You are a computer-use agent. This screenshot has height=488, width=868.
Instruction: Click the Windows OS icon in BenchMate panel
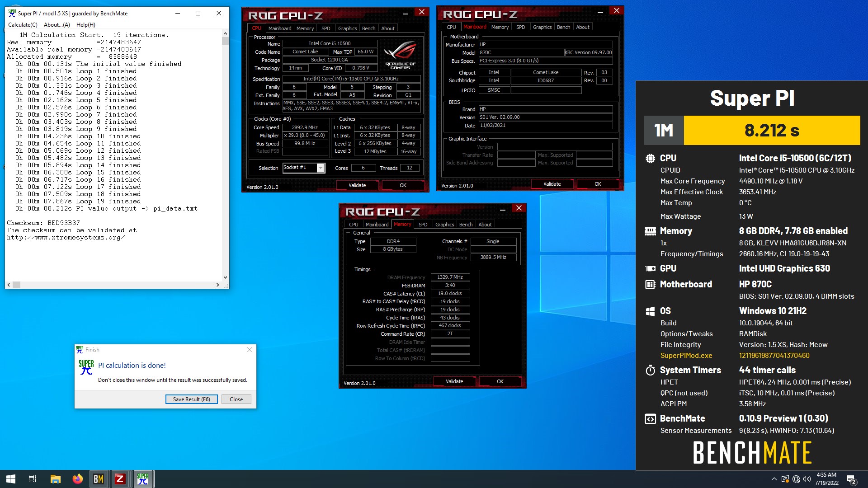tap(650, 311)
